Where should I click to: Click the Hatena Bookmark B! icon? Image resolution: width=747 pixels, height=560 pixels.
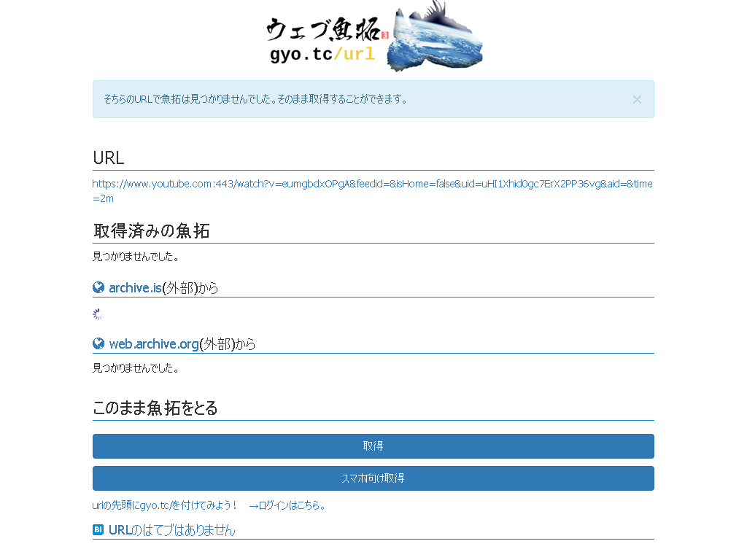click(x=98, y=530)
